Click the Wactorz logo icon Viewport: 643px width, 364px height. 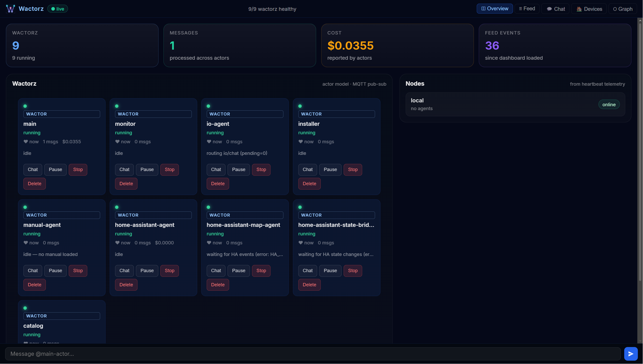[10, 8]
